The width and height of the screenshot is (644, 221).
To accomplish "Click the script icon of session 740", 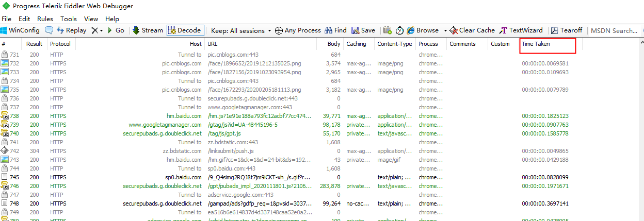I will coord(4,133).
